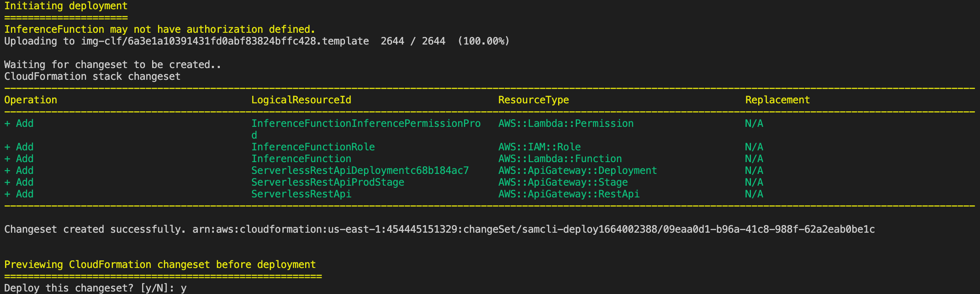Click the 'AWS::ApiGateway::RestApi' resource type

point(569,194)
